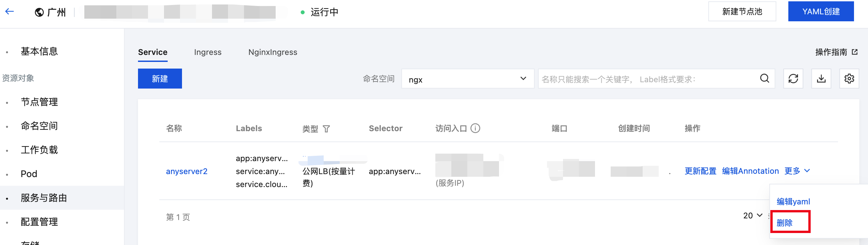This screenshot has width=868, height=245.
Task: Click the 类型 column filter icon
Action: pyautogui.click(x=326, y=128)
